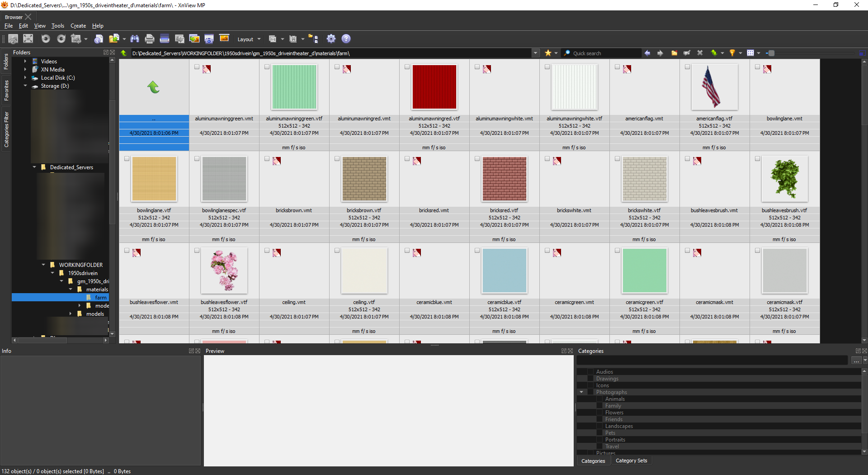Check the box on bricksred.vtf thumbnail
The image size is (868, 475).
[x=477, y=159]
